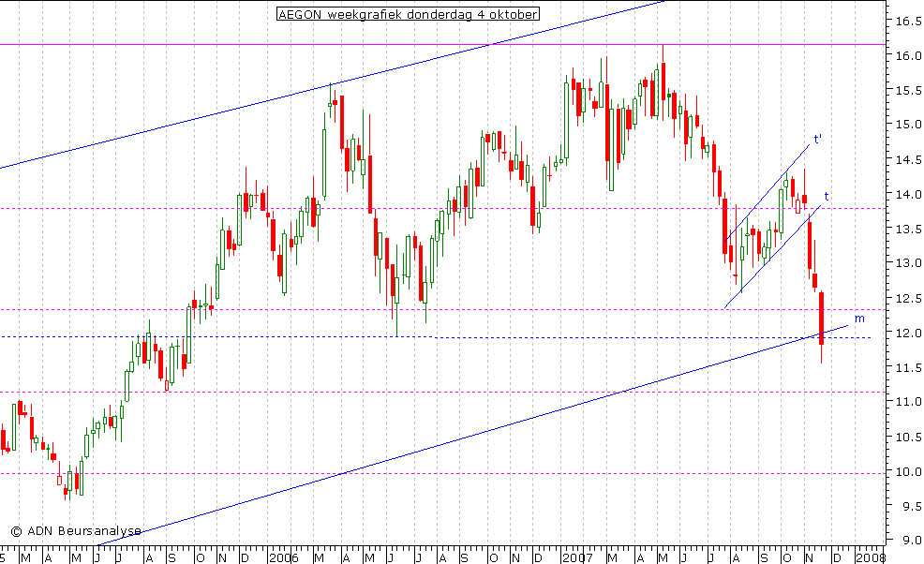924x564 pixels.
Task: Click the 15.5 price axis label
Action: pos(908,91)
